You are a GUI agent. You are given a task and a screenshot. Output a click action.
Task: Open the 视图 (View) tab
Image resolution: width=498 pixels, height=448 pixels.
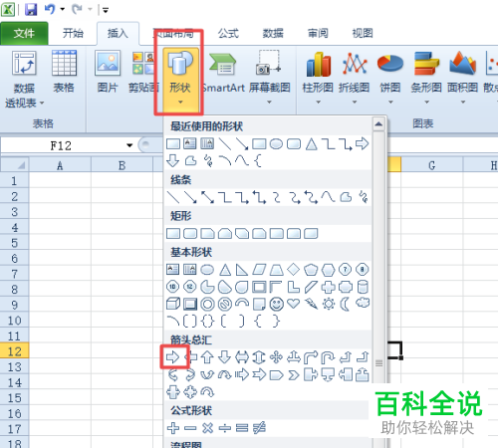coord(363,33)
